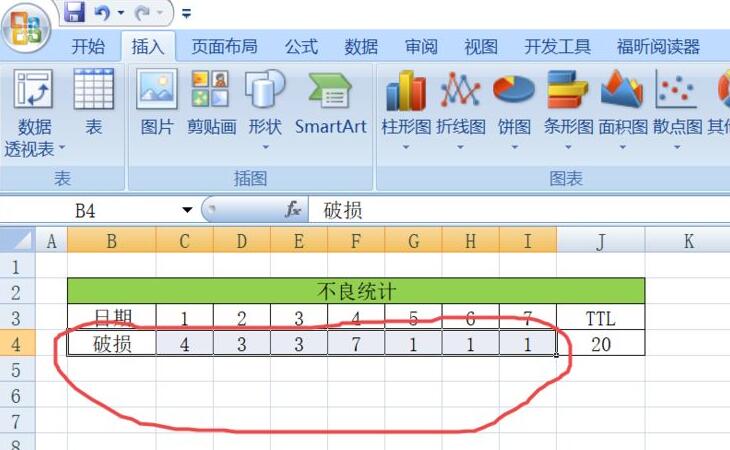Switch to the 数据 tab
The width and height of the screenshot is (730, 450).
tap(361, 47)
